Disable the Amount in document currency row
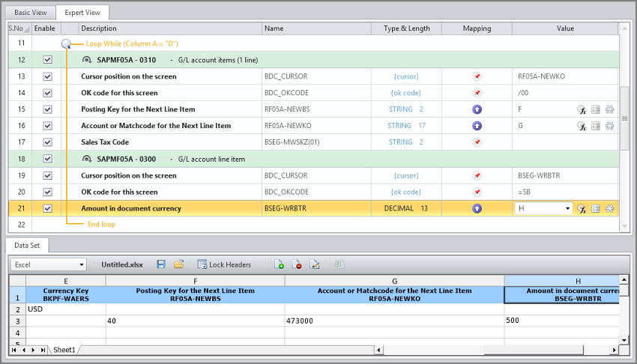The width and height of the screenshot is (637, 364). coord(47,208)
